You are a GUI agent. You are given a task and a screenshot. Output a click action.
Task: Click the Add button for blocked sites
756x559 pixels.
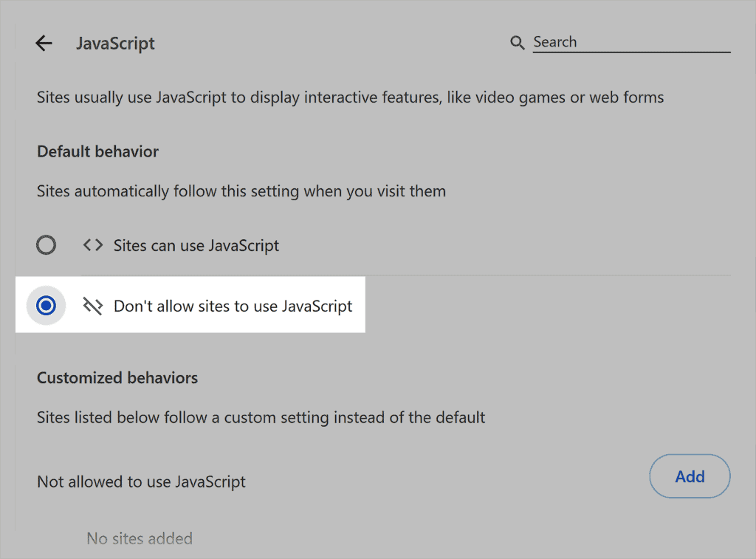(x=690, y=476)
